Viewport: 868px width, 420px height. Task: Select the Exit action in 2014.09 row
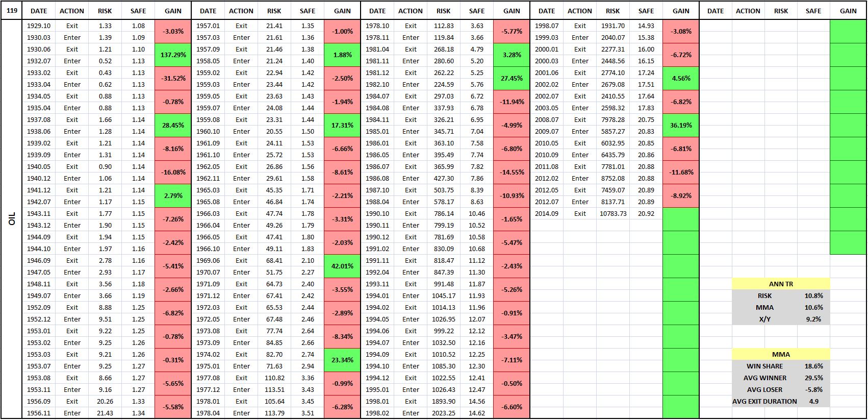[x=580, y=213]
